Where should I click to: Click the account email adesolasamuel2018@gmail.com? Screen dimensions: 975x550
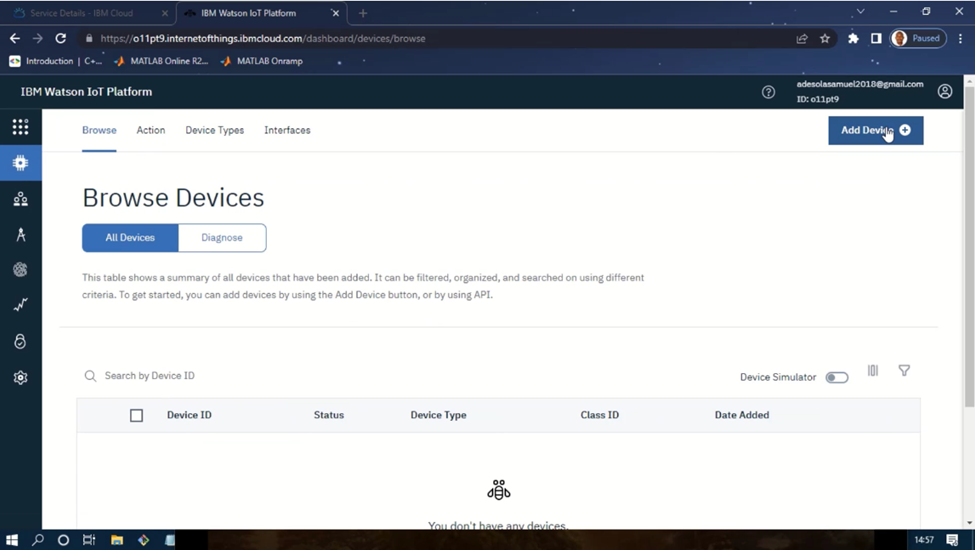pos(860,84)
